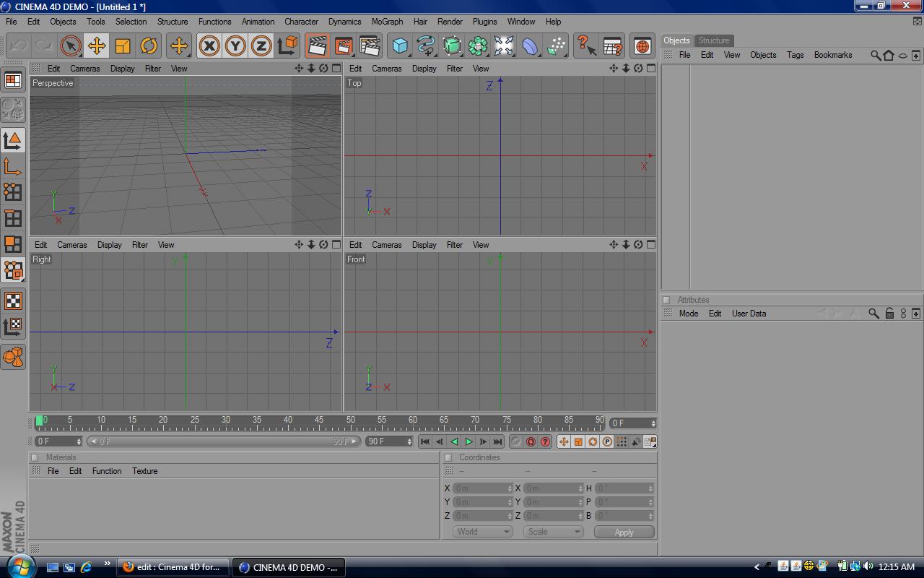The image size is (924, 578).
Task: Open the Render menu
Action: (x=450, y=22)
